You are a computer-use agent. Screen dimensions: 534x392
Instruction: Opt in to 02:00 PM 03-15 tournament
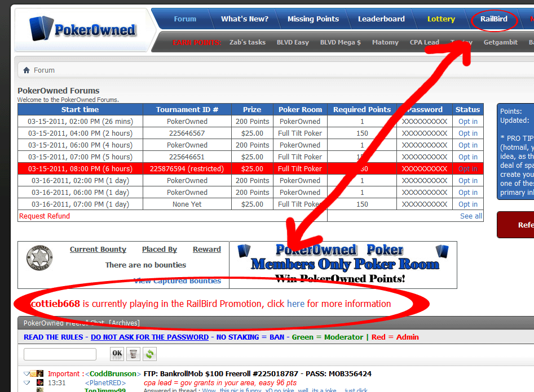click(467, 122)
